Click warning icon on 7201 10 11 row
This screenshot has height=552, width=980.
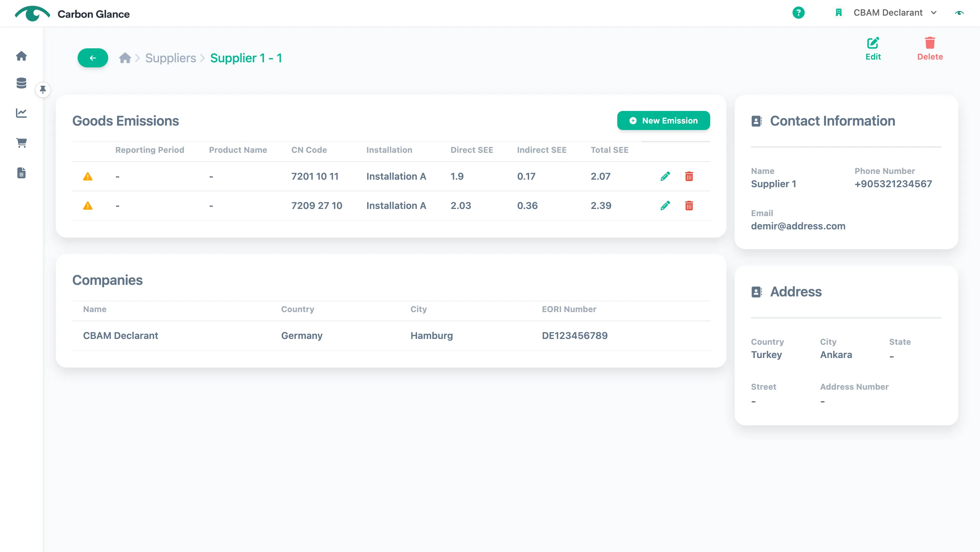point(88,177)
